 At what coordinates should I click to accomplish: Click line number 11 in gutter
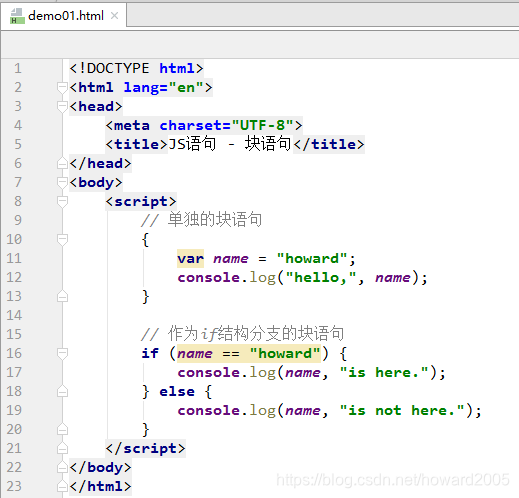pyautogui.click(x=14, y=258)
